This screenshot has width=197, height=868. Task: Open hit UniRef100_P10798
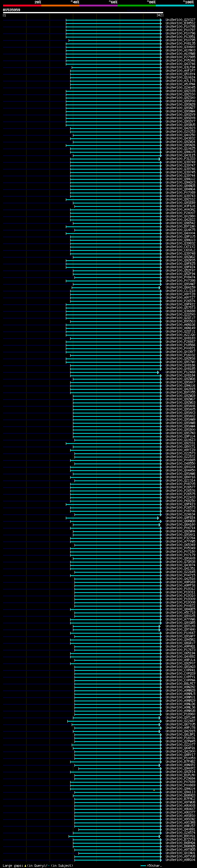pos(180,26)
